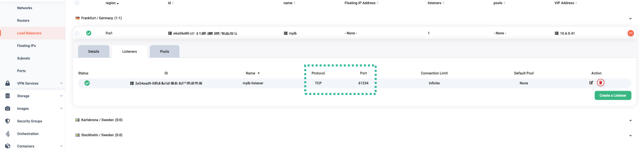Open Subnets in the sidebar
This screenshot has height=151, width=644.
click(23, 58)
